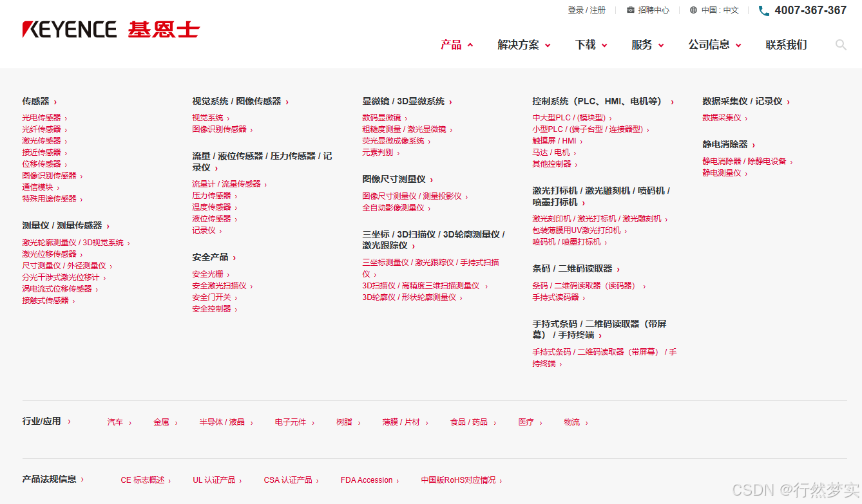The height and width of the screenshot is (504, 862).
Task: Open 全自动影像测量仪 link
Action: [x=396, y=208]
